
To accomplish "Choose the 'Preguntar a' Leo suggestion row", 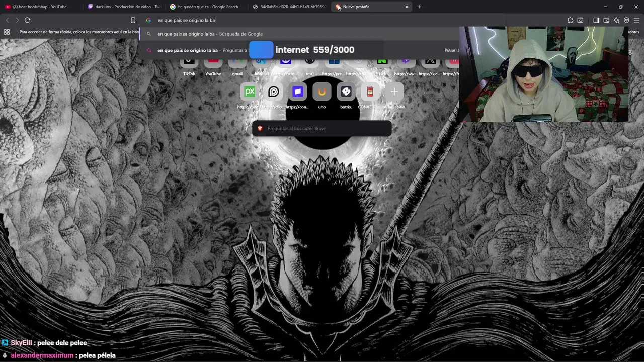I will pyautogui.click(x=299, y=50).
